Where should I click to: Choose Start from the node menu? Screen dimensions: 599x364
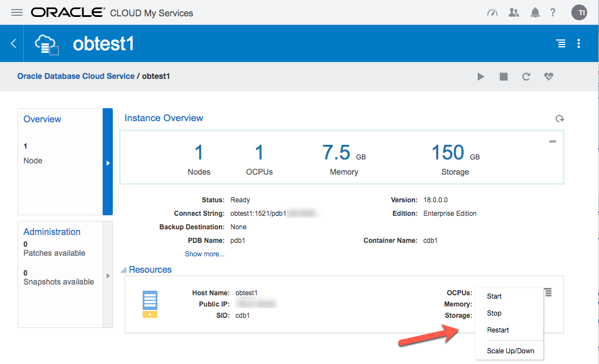pos(494,296)
